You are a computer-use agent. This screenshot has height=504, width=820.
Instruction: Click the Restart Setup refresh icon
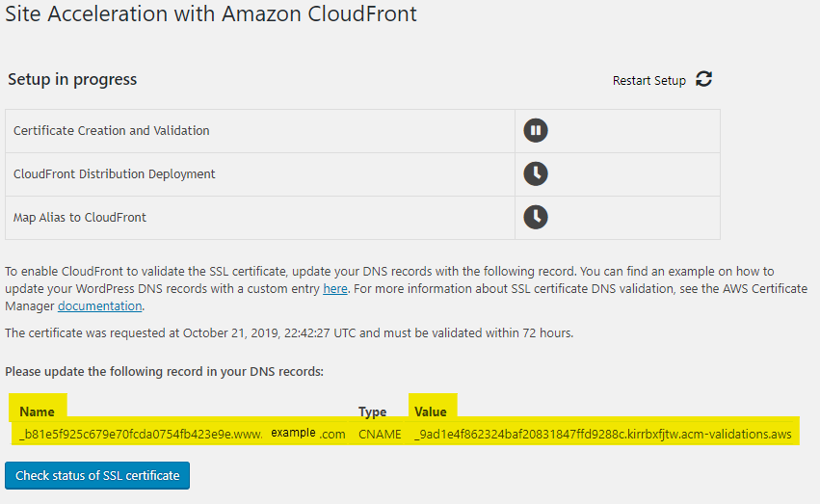coord(703,79)
